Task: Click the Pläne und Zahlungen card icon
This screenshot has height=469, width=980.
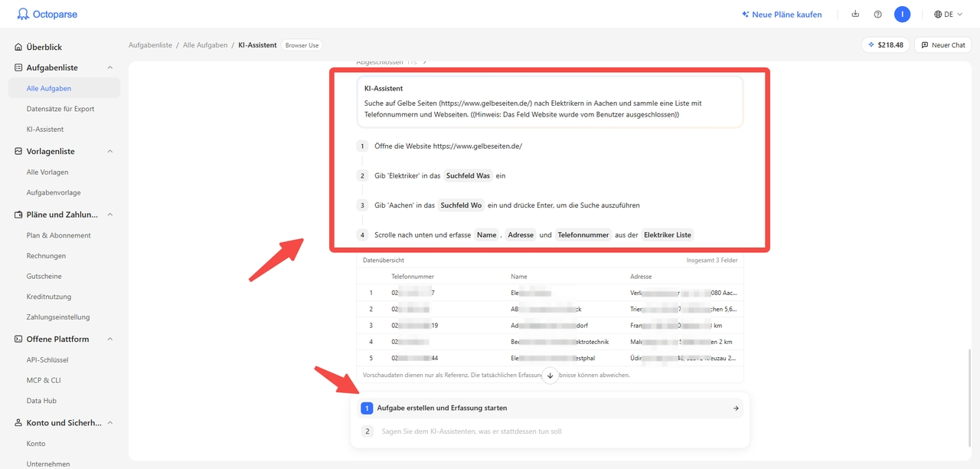Action: tap(18, 215)
